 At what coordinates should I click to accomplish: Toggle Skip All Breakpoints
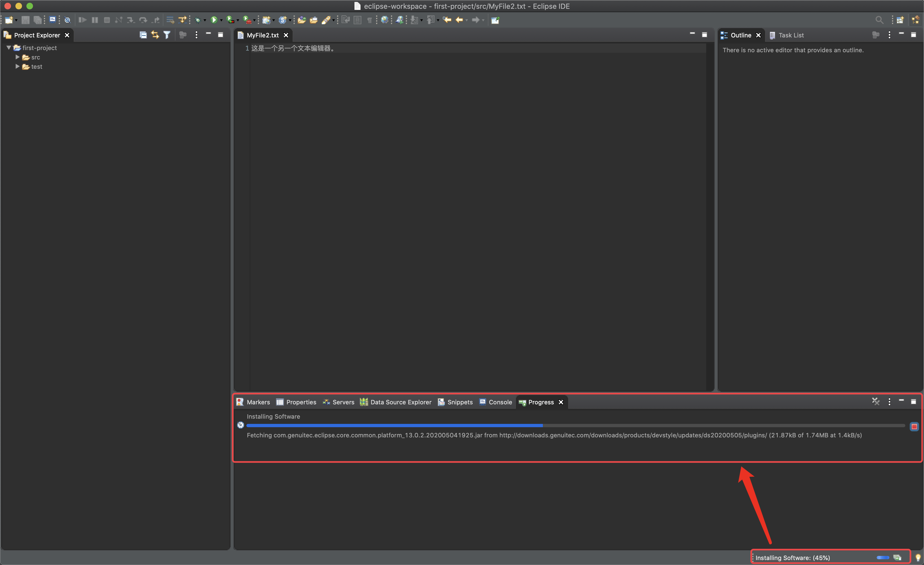point(67,20)
